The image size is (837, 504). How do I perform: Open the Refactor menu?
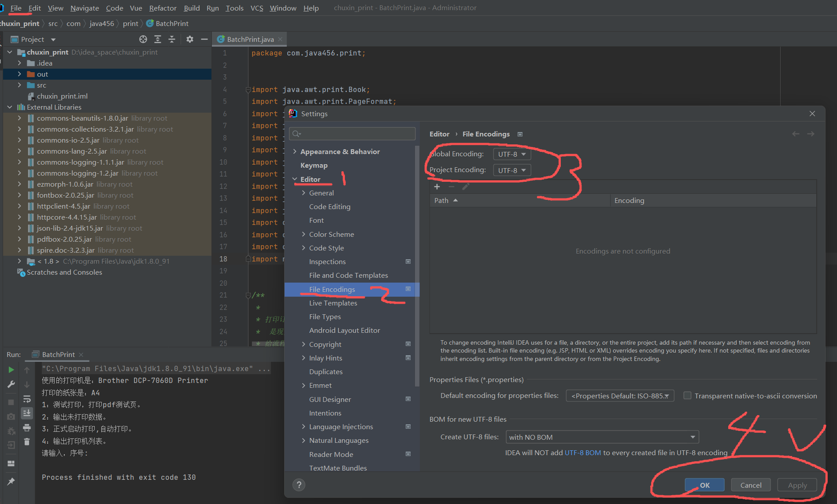[163, 8]
